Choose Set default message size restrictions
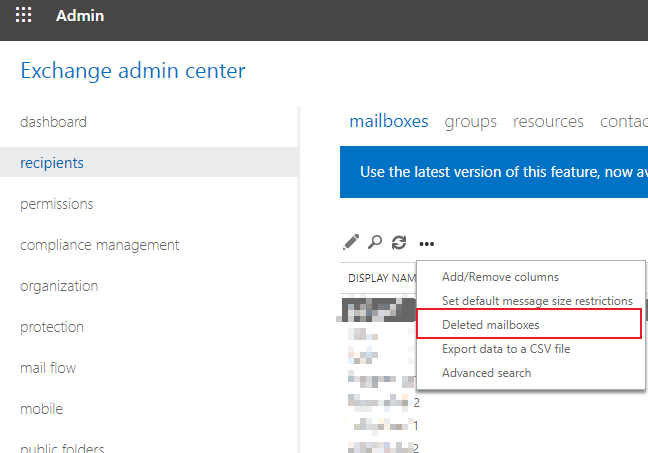The width and height of the screenshot is (648, 453). coord(537,301)
